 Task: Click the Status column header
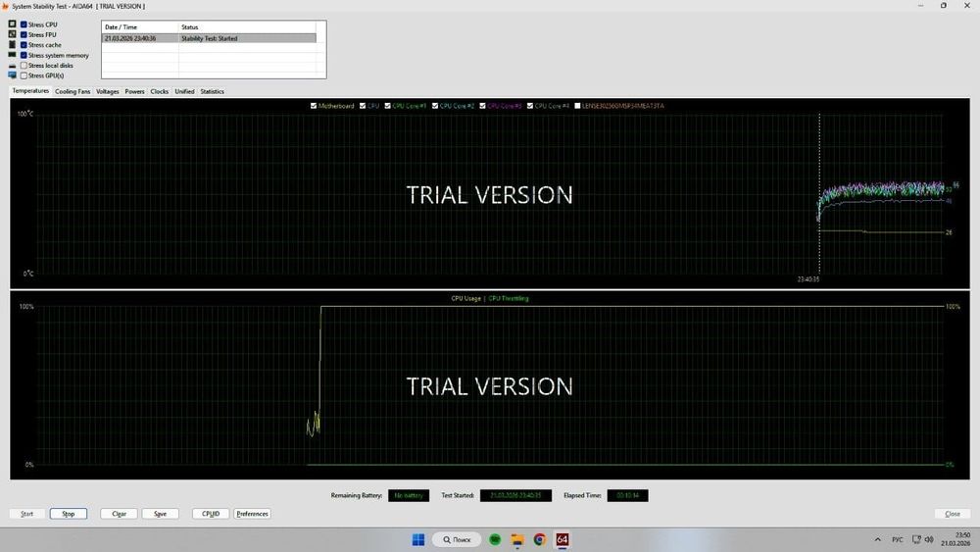(x=248, y=26)
